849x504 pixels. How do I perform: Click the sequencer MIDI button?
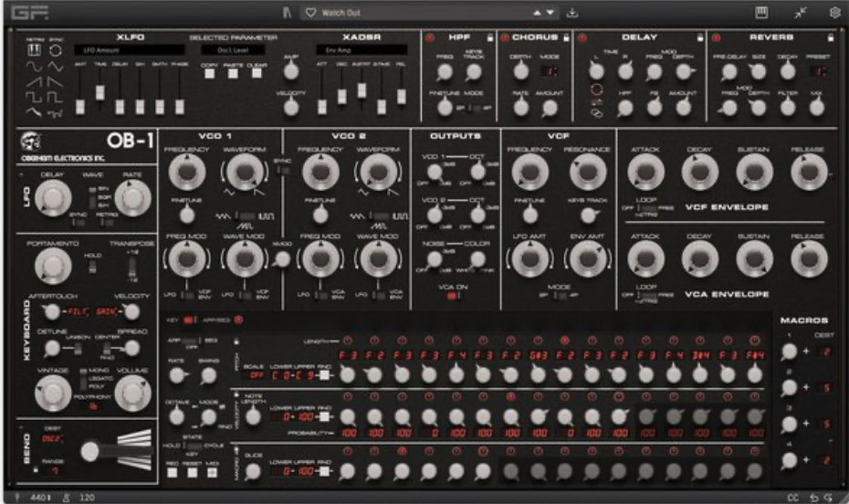pyautogui.click(x=212, y=472)
